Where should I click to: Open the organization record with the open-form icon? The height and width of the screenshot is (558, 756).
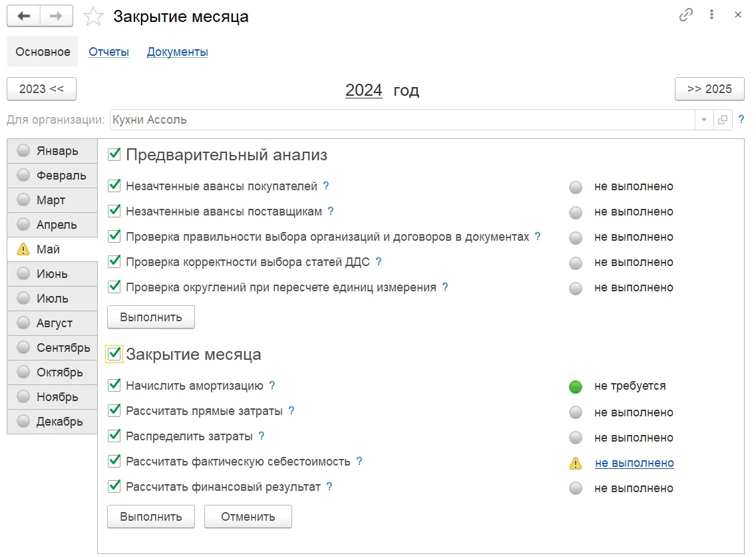pos(722,120)
